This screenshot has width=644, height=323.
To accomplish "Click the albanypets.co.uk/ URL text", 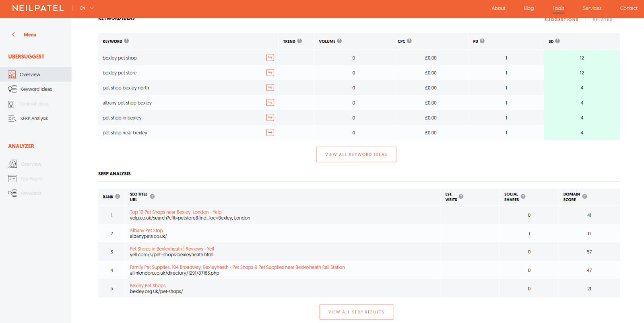I will point(148,237).
